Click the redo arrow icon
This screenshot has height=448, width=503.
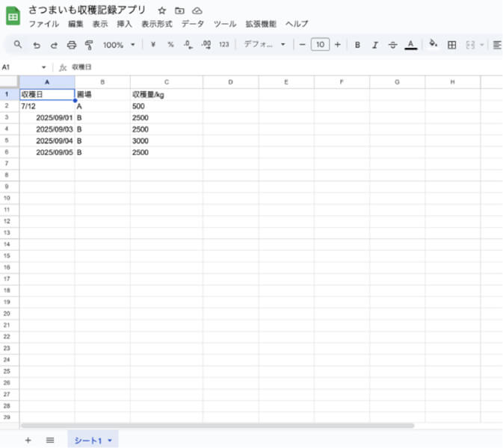(54, 45)
